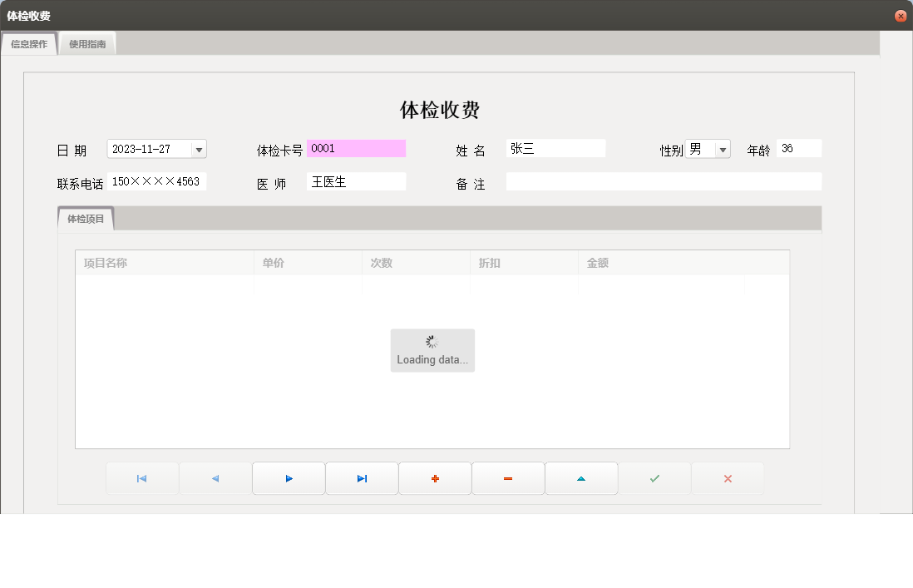Post changes using the green checkmark icon

tap(654, 478)
